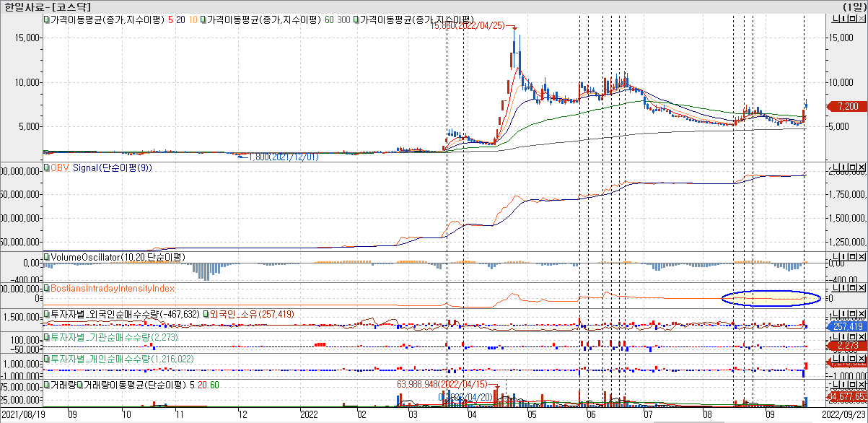The image size is (868, 423).
Task: Close the OBV indicator panel
Action: tap(862, 167)
